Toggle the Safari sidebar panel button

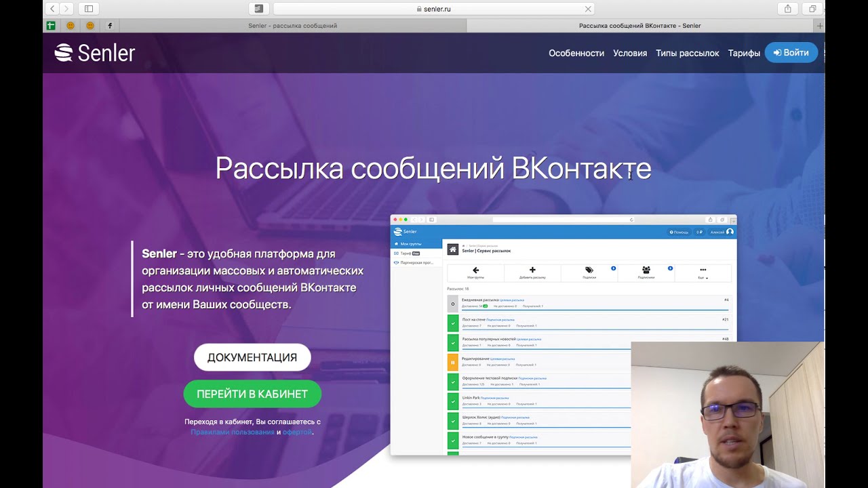tap(88, 9)
